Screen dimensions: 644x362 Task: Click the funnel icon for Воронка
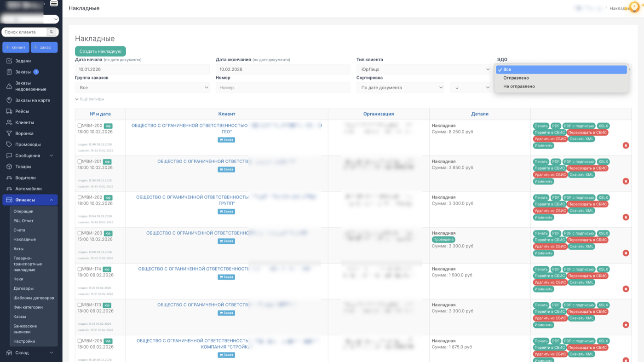tap(9, 133)
